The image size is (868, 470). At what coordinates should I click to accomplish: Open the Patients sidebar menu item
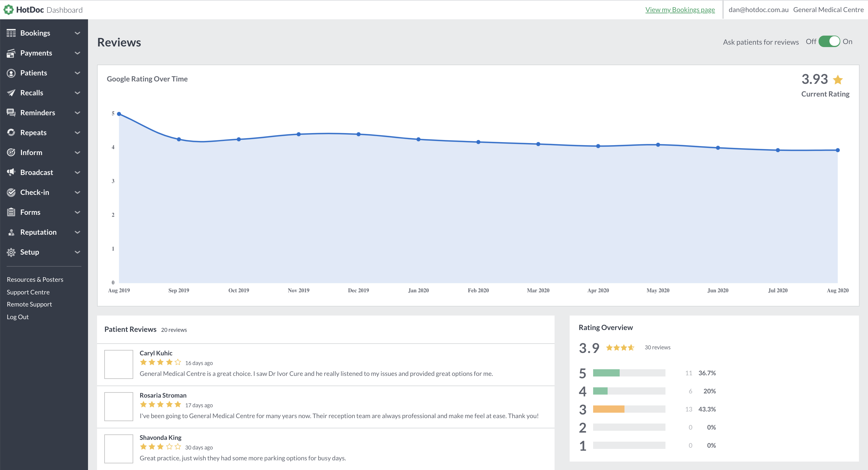tap(44, 73)
